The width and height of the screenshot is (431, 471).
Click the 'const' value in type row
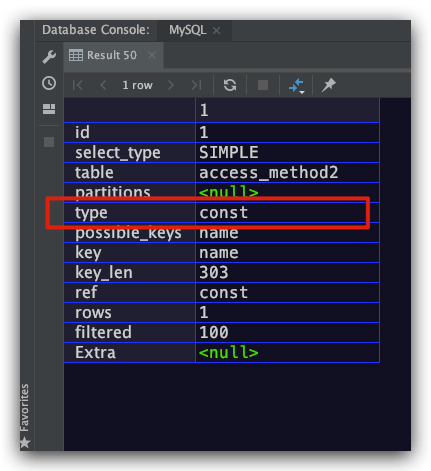tap(287, 213)
